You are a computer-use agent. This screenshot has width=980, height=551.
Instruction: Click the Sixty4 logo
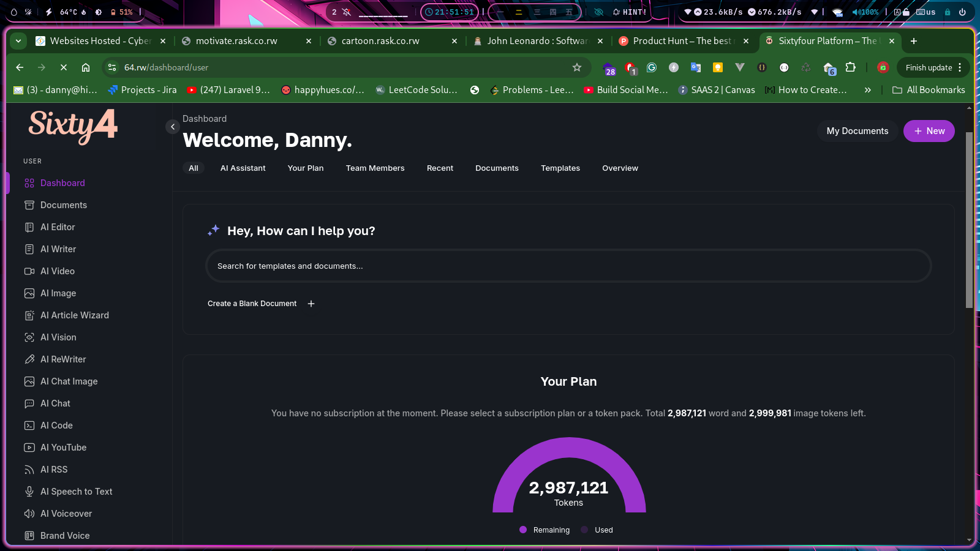(x=73, y=126)
